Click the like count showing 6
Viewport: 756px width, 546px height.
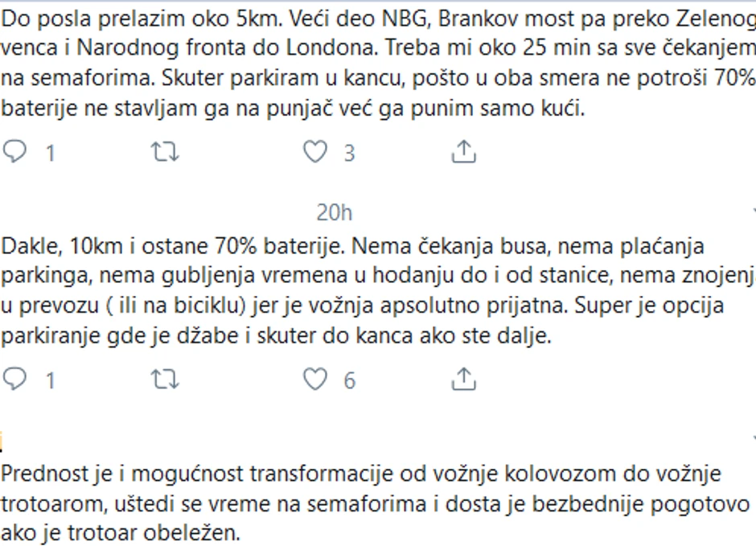(349, 380)
